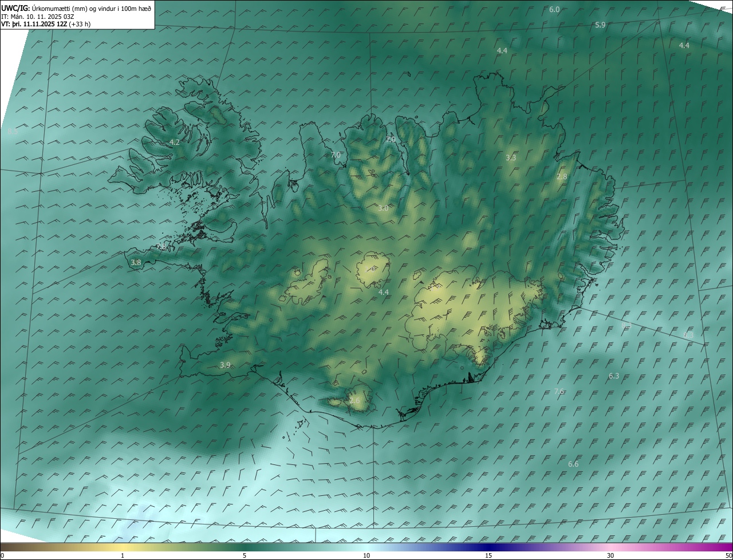Image resolution: width=733 pixels, height=560 pixels.
Task: Click the legend tick label 50
Action: click(x=728, y=555)
